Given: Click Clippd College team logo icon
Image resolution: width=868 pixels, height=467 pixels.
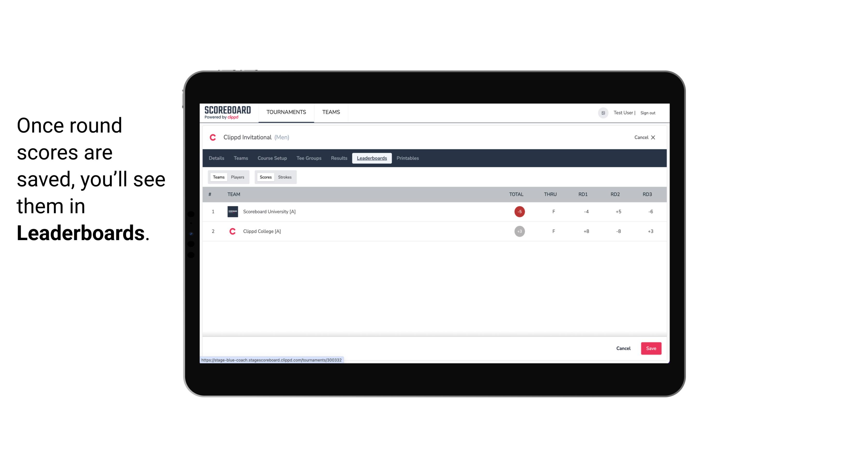Looking at the screenshot, I should [x=232, y=231].
